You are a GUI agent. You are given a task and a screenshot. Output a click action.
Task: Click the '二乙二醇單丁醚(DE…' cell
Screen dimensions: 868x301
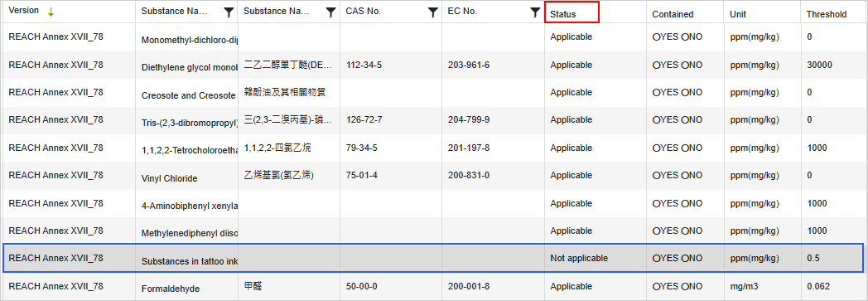(288, 65)
